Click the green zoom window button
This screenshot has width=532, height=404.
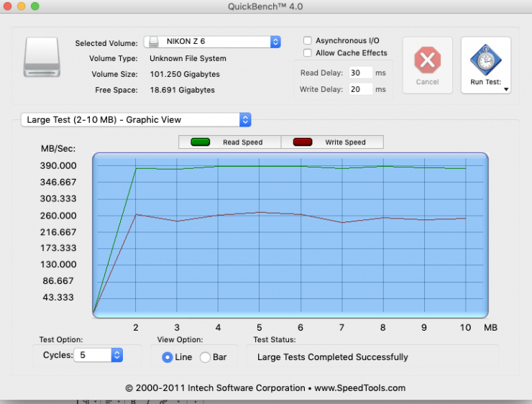click(x=34, y=6)
